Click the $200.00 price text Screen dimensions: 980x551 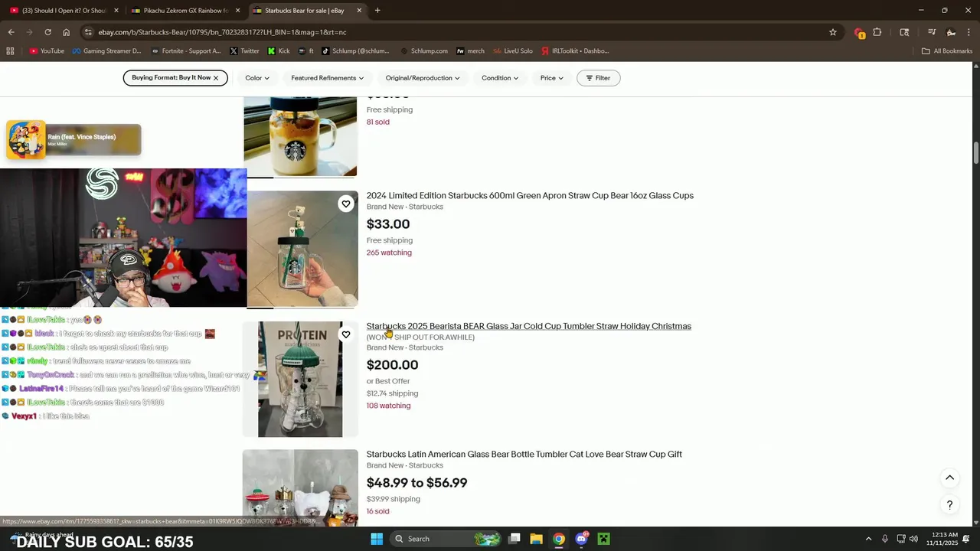(x=393, y=365)
